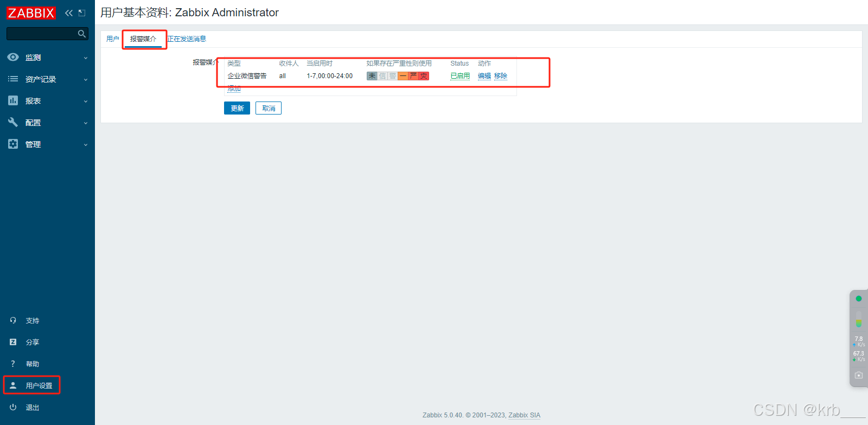
Task: Expand the 资产记录 menu chevron
Action: point(86,80)
